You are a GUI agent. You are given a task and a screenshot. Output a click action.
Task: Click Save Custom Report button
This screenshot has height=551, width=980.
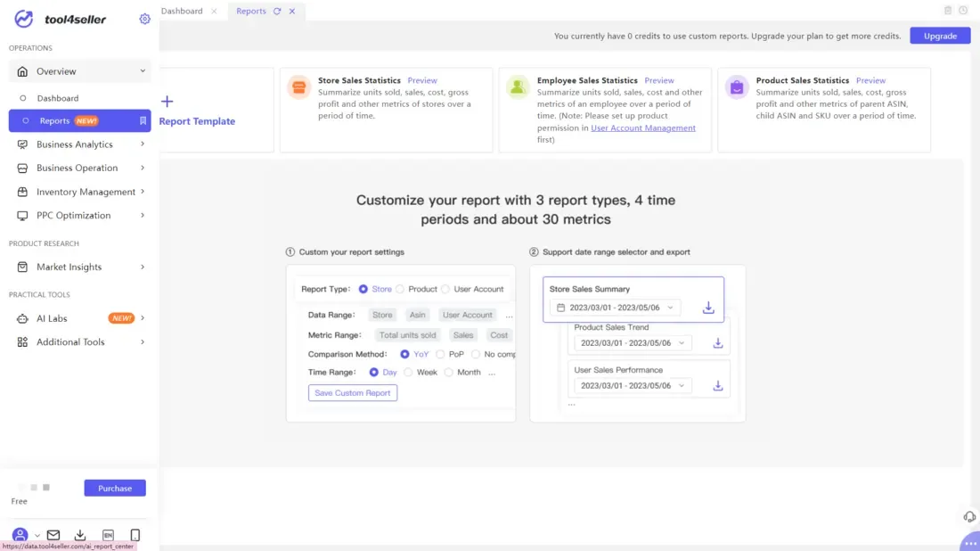[x=353, y=393]
